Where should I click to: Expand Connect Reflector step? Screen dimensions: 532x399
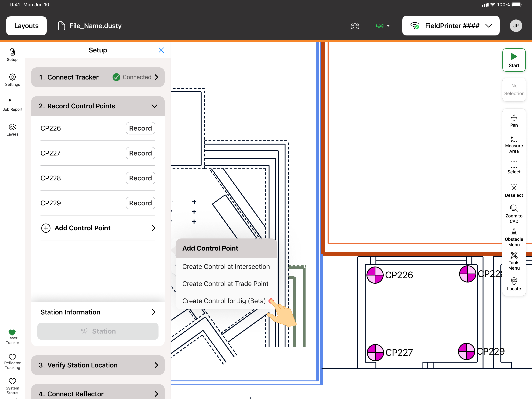pos(98,392)
